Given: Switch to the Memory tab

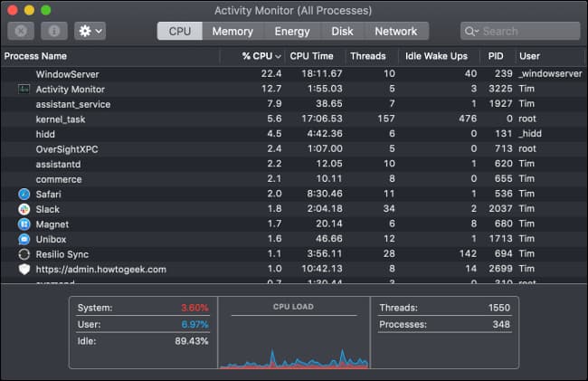Looking at the screenshot, I should coord(232,31).
